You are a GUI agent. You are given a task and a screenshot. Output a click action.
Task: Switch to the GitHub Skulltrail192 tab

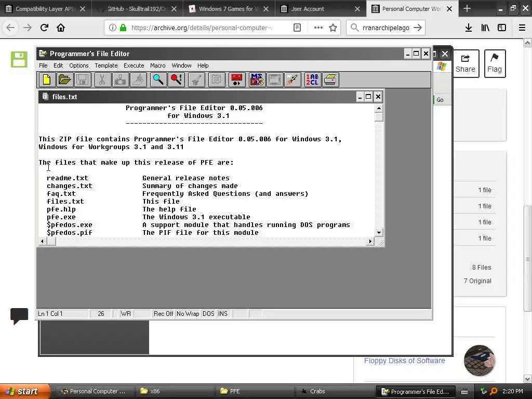coord(137,9)
